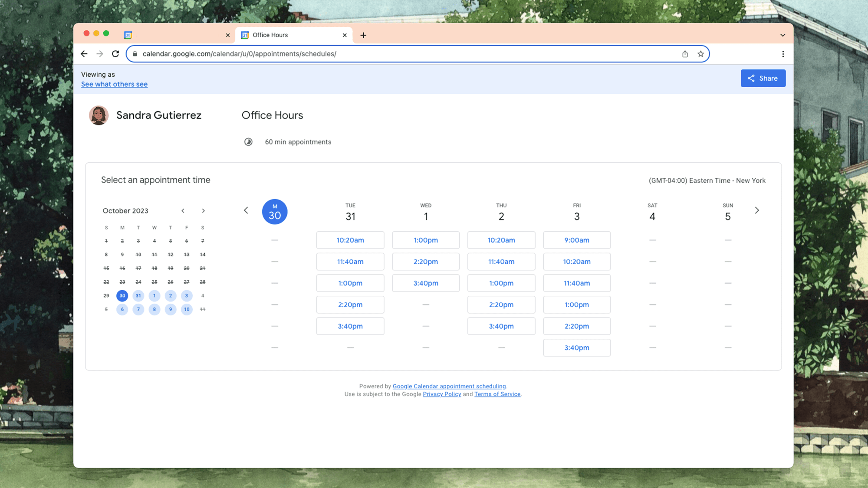Show previous week of appointment slots
868x488 pixels.
[246, 210]
